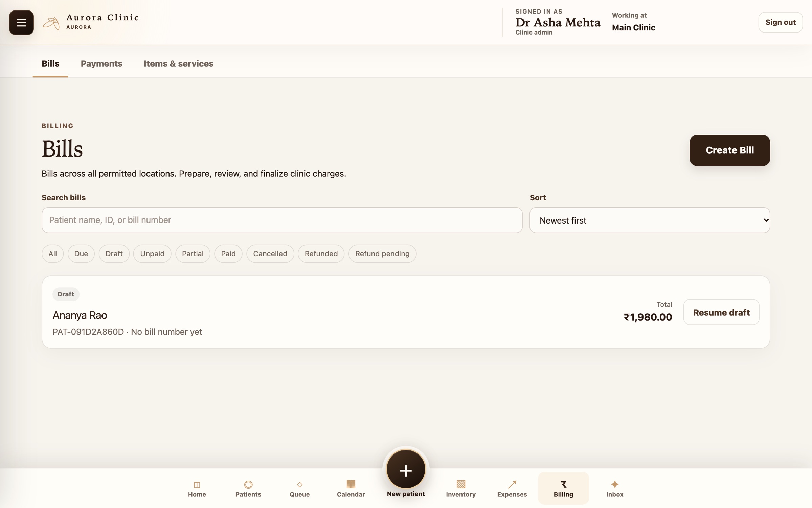The image size is (812, 508).
Task: Filter bills by Partial status
Action: pos(193,254)
